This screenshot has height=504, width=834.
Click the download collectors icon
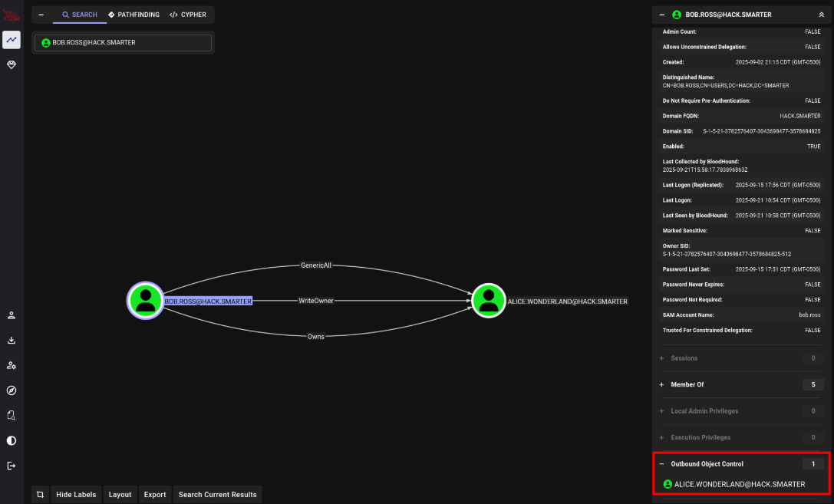[x=12, y=340]
